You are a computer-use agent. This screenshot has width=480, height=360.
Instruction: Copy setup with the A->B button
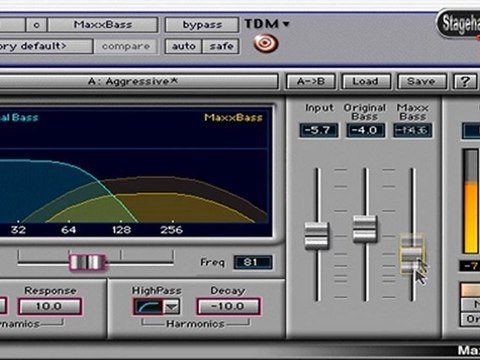(311, 82)
